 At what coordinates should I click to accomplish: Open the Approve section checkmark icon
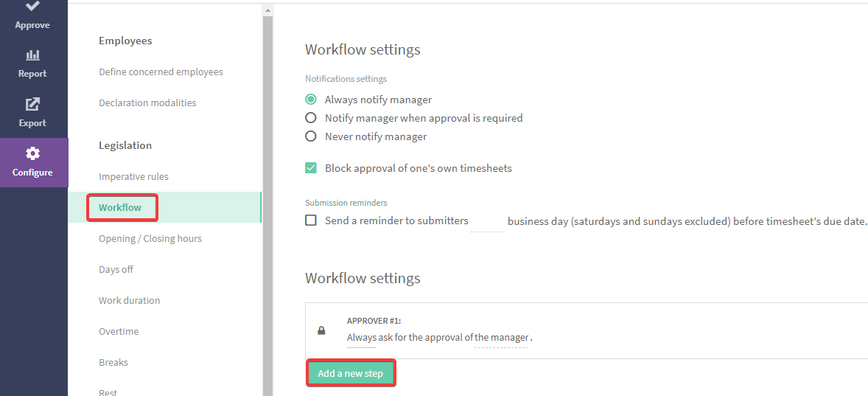coord(32,6)
